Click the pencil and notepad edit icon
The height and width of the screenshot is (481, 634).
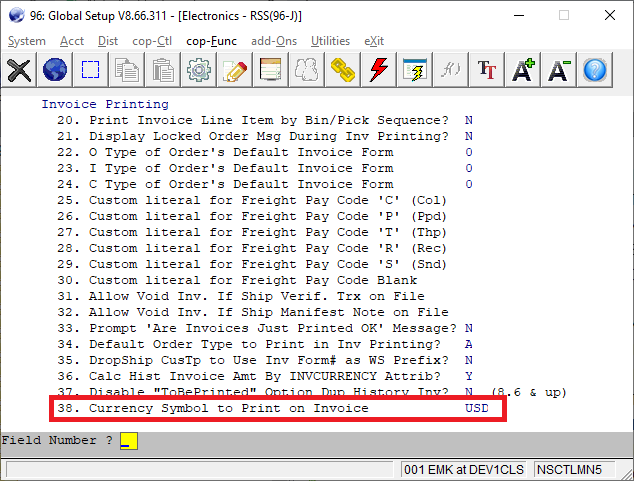[x=235, y=70]
